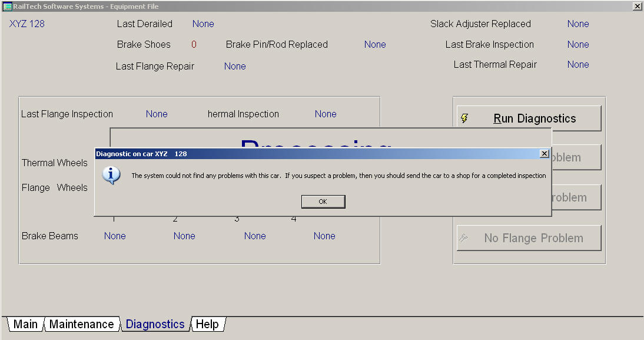Click the RailTech application icon in title bar
The image size is (644, 340).
click(7, 6)
